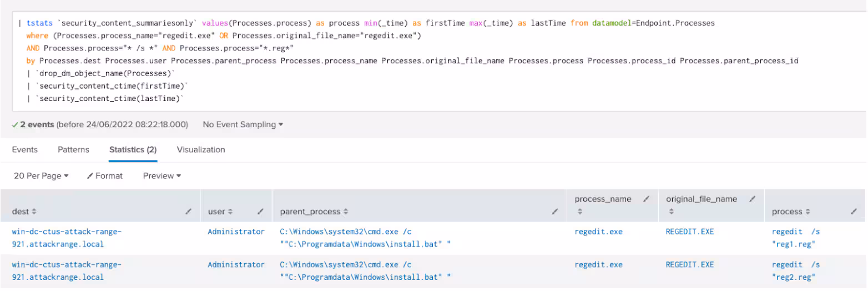Click the pencil icon beside original_file_name header
The height and width of the screenshot is (291, 868).
click(753, 199)
